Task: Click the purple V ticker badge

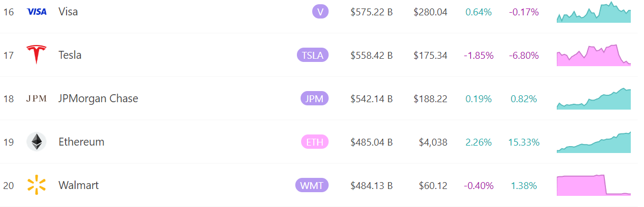Action: 320,12
